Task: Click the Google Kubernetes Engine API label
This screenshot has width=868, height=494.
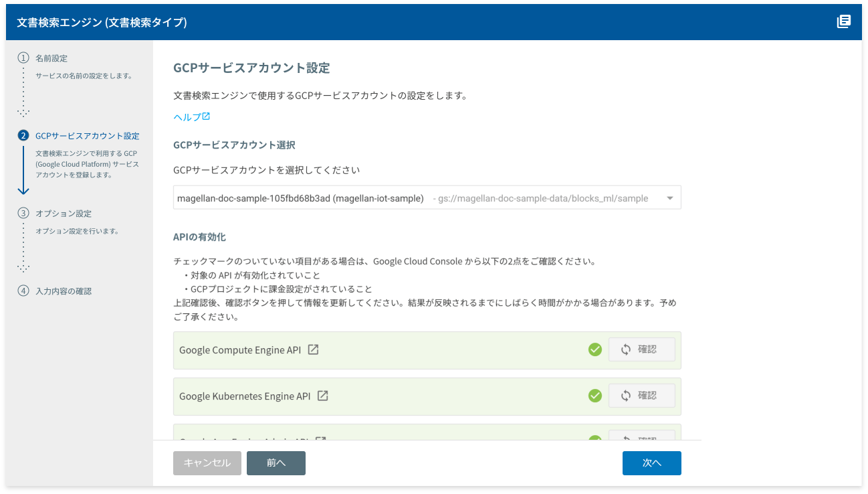Action: (245, 396)
